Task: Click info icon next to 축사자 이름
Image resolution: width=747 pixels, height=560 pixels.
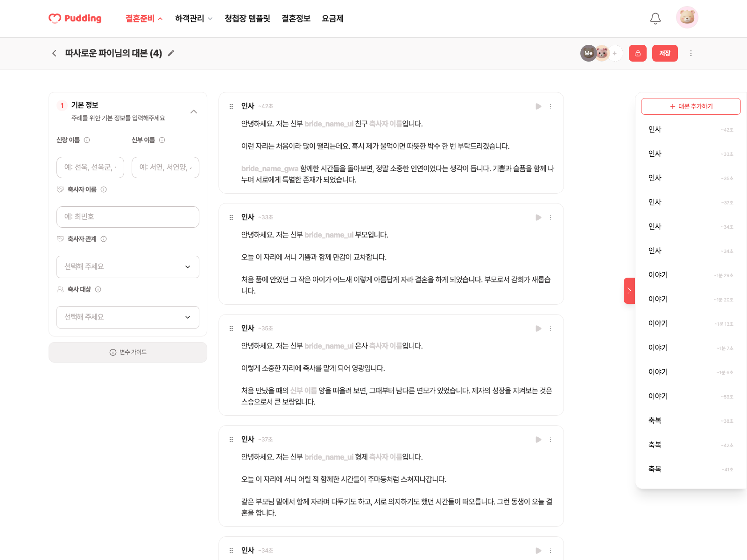Action: point(104,189)
